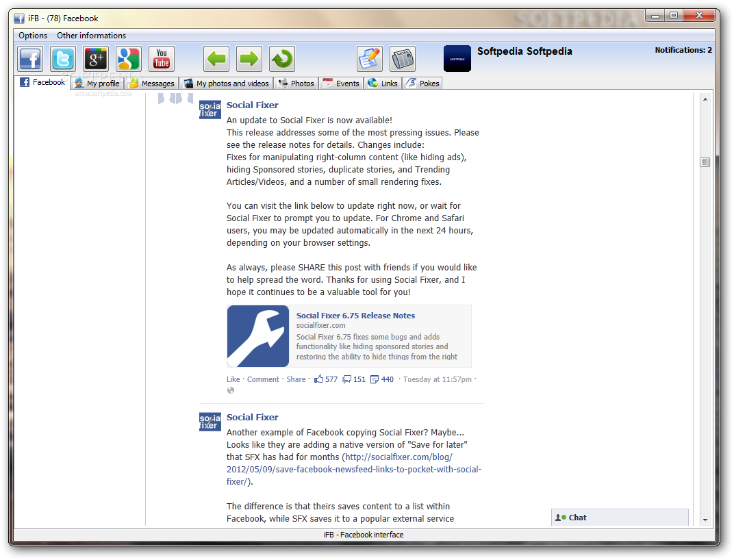Open Social Fixer 6.75 Release Notes link
Image resolution: width=734 pixels, height=560 pixels.
355,316
